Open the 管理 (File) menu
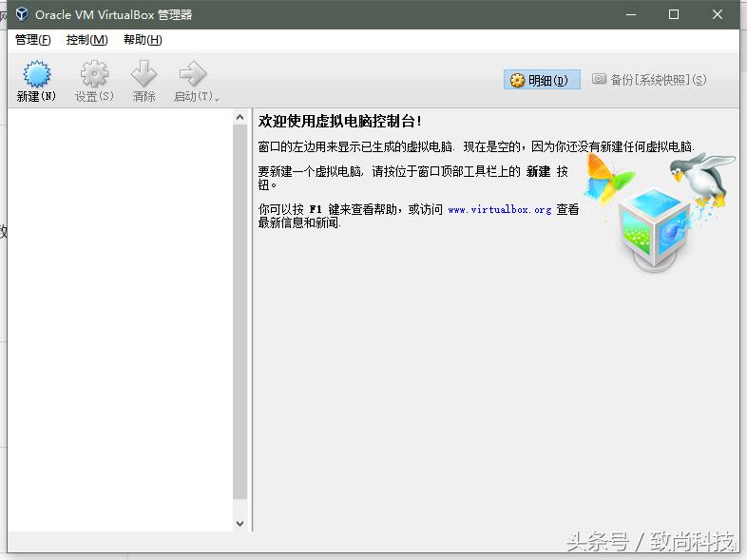This screenshot has height=560, width=747. (x=33, y=40)
